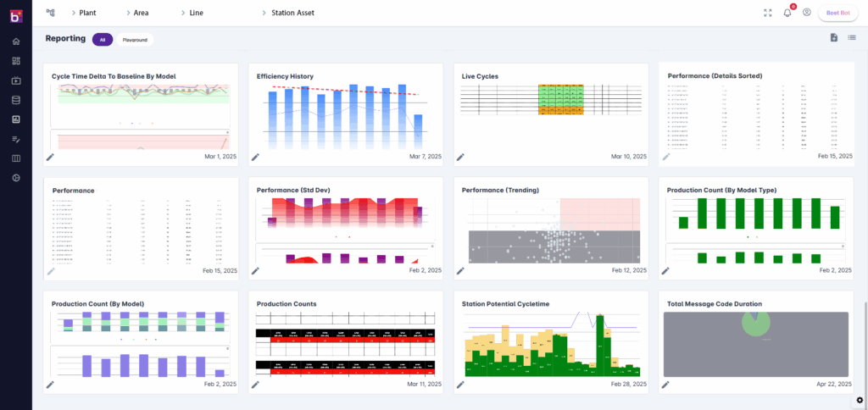
Task: Click the home icon in the sidebar
Action: [15, 41]
